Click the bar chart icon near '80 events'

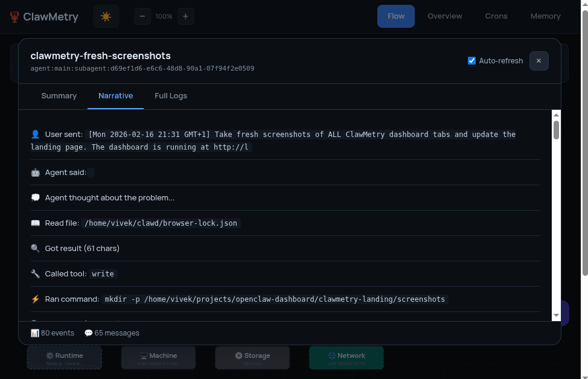(x=35, y=333)
